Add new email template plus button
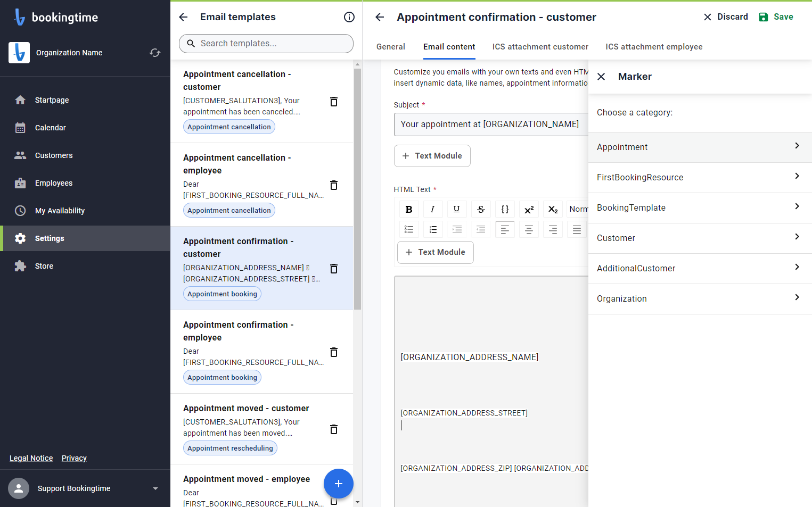 [339, 484]
